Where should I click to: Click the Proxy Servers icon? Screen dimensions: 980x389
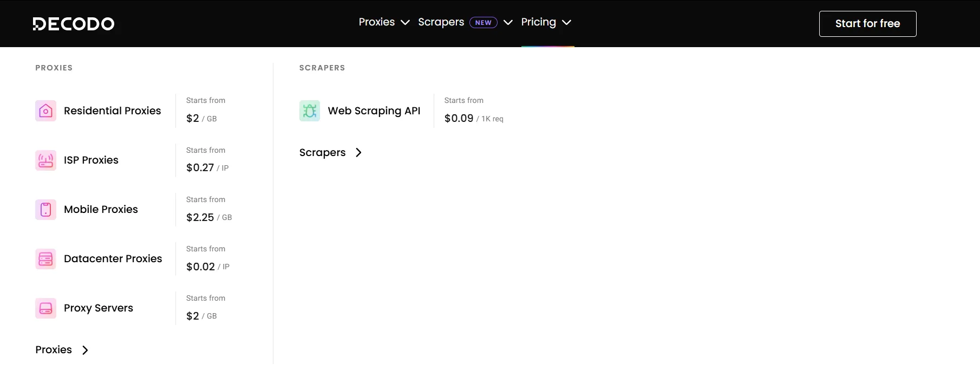coord(46,308)
